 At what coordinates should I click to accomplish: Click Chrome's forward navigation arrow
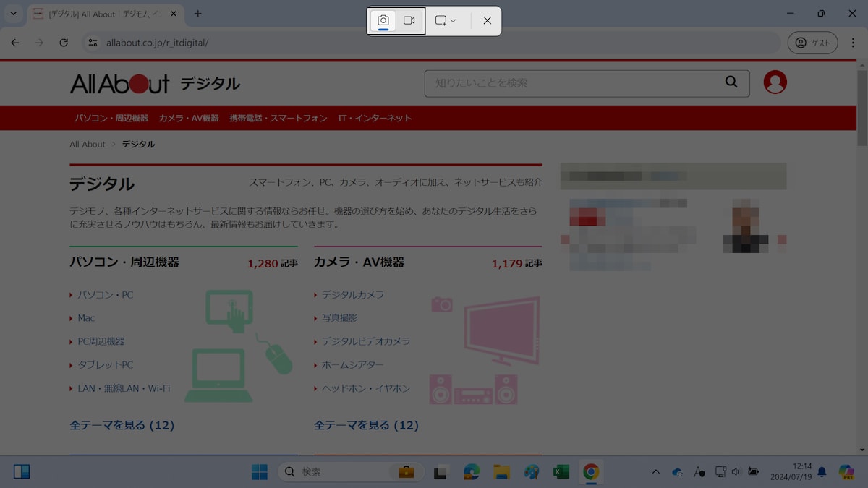39,43
